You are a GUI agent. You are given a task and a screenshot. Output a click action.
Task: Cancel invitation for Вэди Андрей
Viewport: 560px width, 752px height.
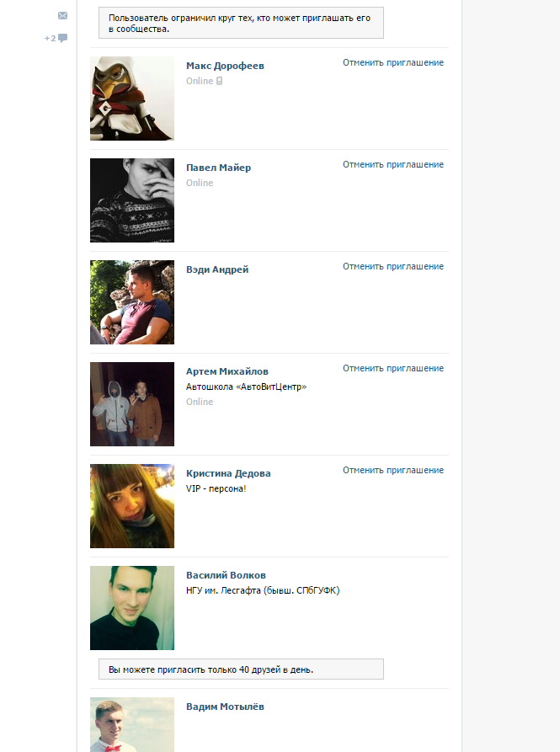tap(393, 266)
